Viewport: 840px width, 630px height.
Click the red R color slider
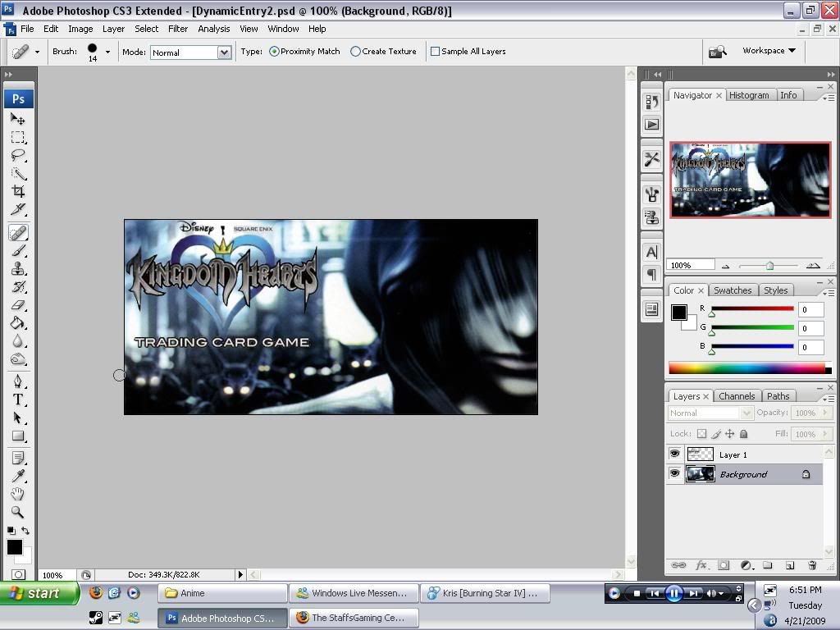click(752, 309)
